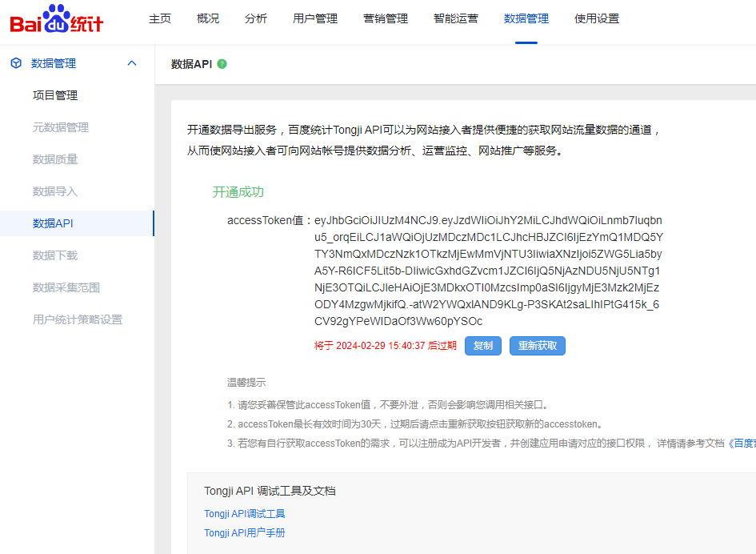The image size is (756, 554).
Task: Click the accessToken值 label
Action: [x=265, y=220]
